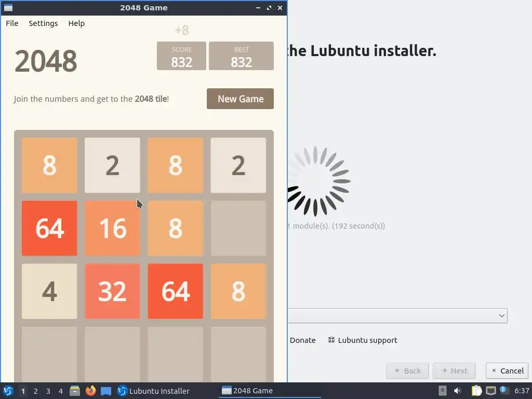
Task: Open the Lubuntu start menu icon
Action: click(x=8, y=391)
